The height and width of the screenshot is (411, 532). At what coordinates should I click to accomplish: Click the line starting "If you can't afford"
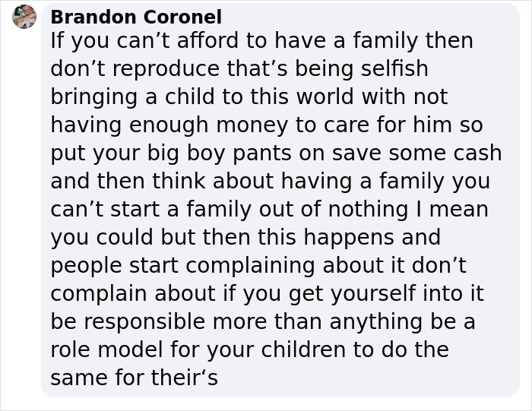pos(261,41)
